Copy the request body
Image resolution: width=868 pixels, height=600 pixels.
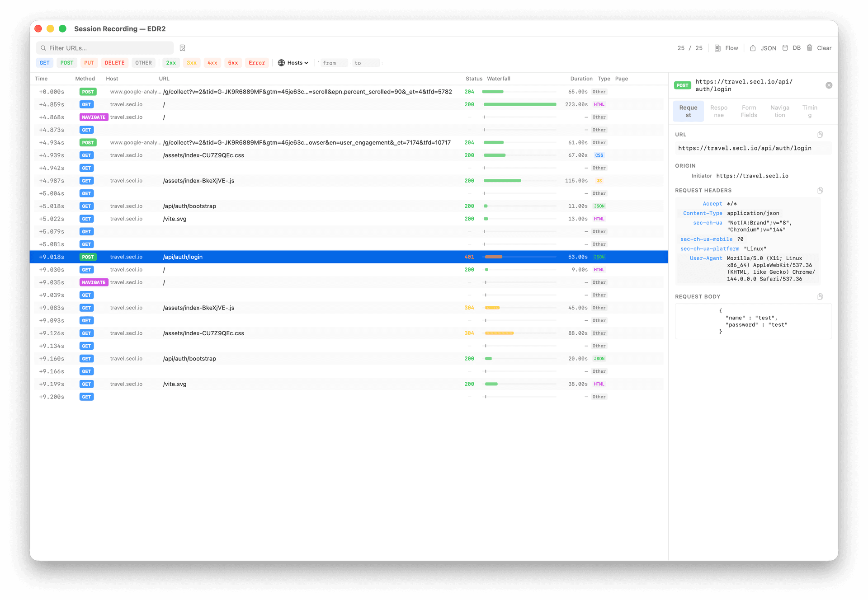pos(820,297)
